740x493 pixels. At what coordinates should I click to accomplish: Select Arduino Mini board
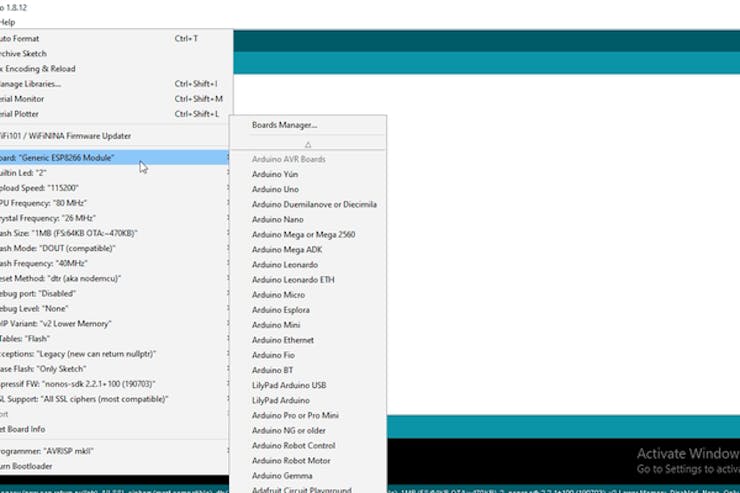[308, 325]
